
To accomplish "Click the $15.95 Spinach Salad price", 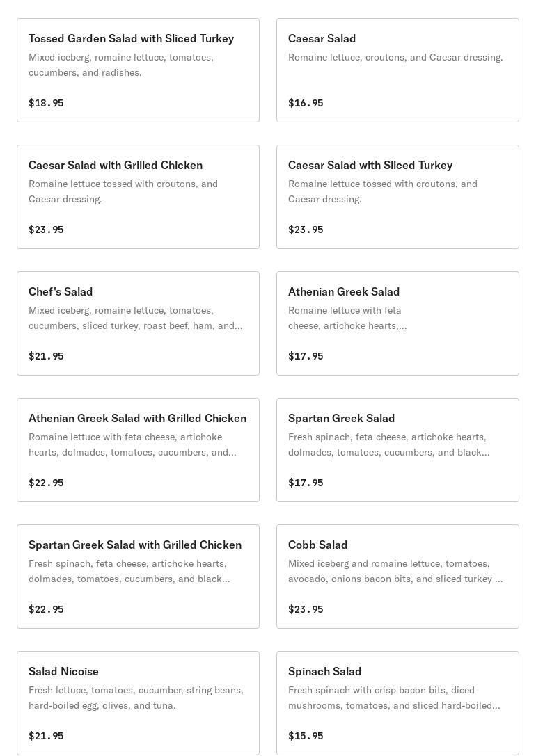I will coord(306,736).
